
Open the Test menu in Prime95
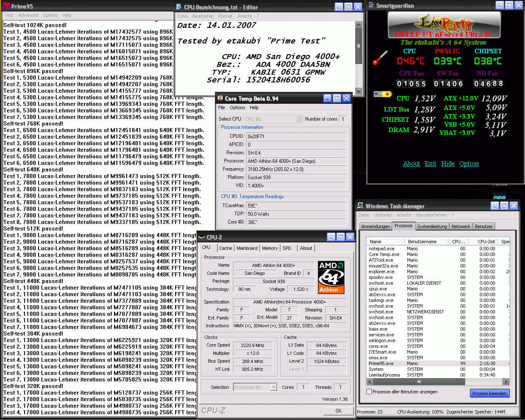pos(9,15)
